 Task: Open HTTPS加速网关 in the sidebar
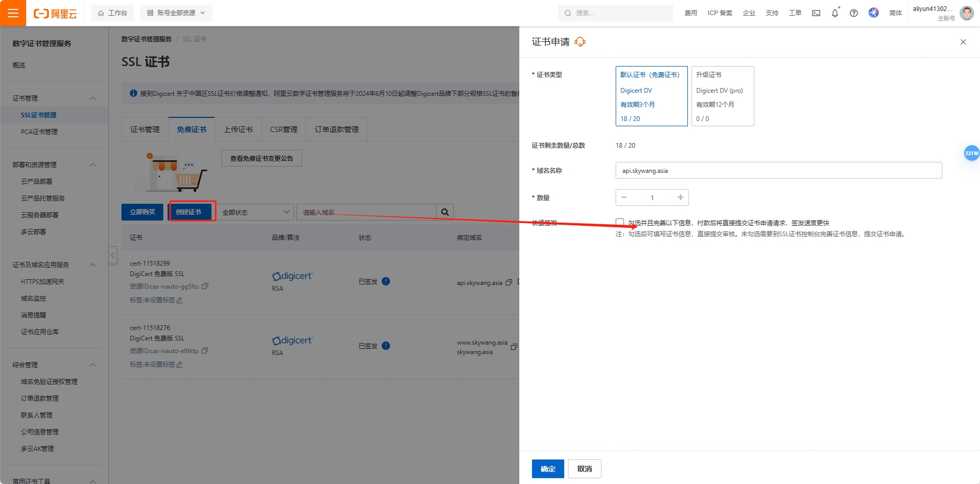tap(42, 282)
